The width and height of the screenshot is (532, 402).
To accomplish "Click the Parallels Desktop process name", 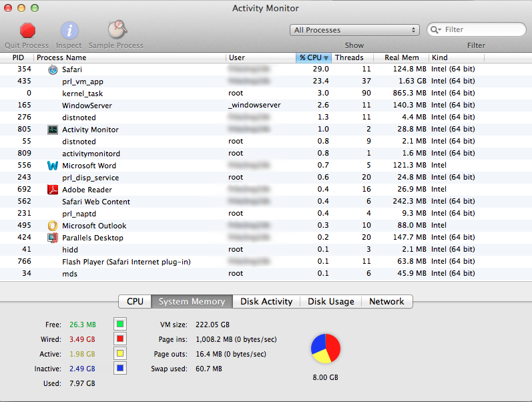I will pyautogui.click(x=93, y=238).
